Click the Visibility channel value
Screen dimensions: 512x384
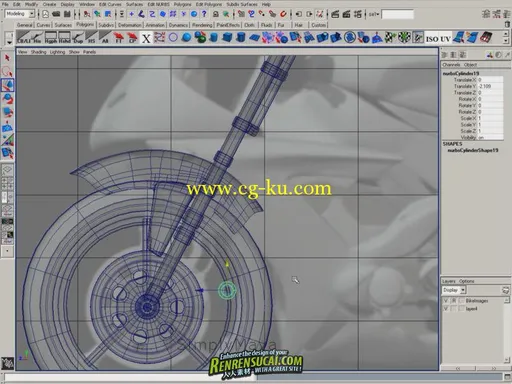point(490,137)
